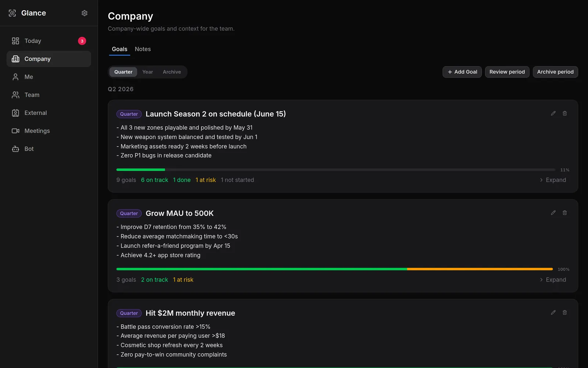Viewport: 588px width, 368px height.
Task: Open Bot page in the sidebar
Action: [49, 149]
